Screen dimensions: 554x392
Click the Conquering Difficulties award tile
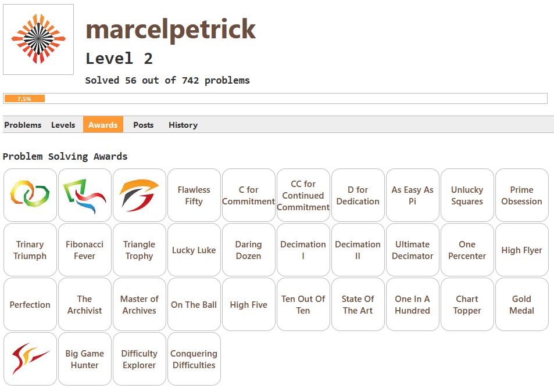pos(194,359)
